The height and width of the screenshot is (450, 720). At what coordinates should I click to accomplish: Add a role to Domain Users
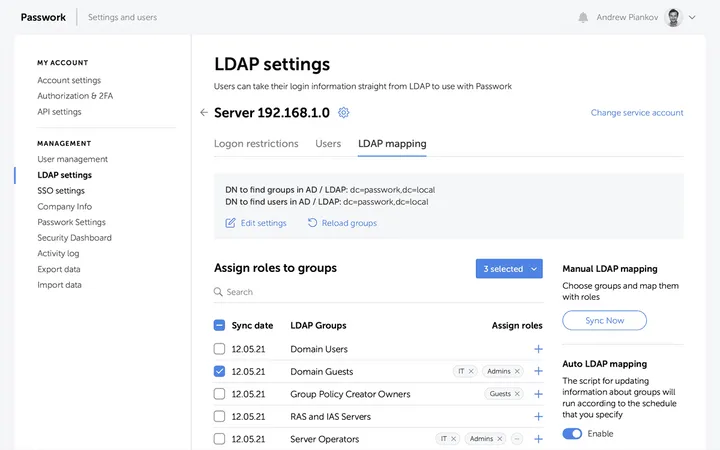tap(538, 349)
